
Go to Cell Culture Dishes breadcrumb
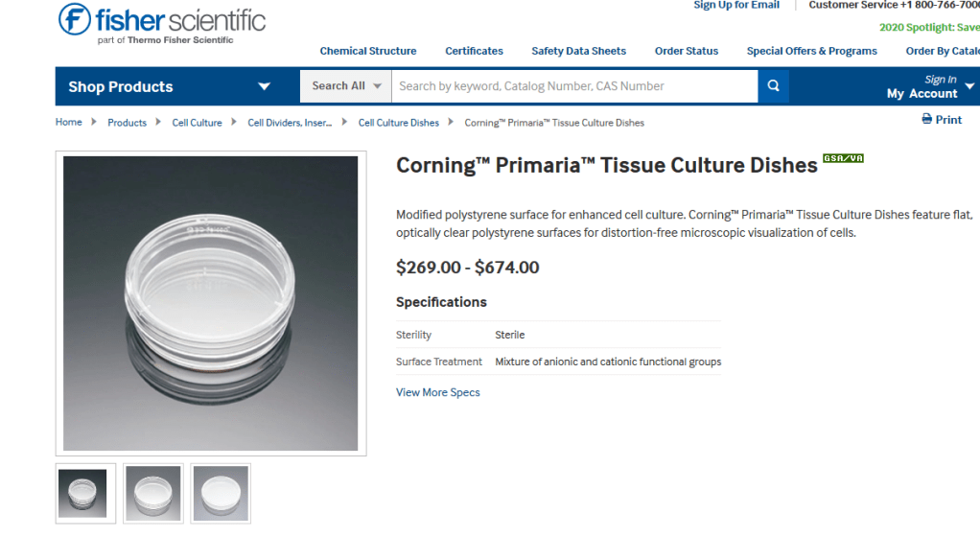pyautogui.click(x=399, y=123)
